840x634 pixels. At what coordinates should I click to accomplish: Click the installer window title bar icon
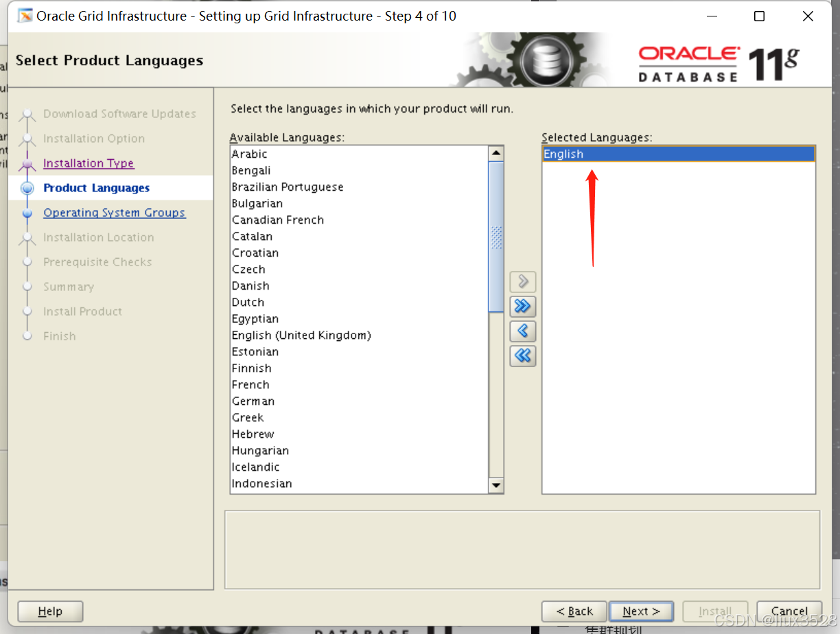[x=25, y=16]
